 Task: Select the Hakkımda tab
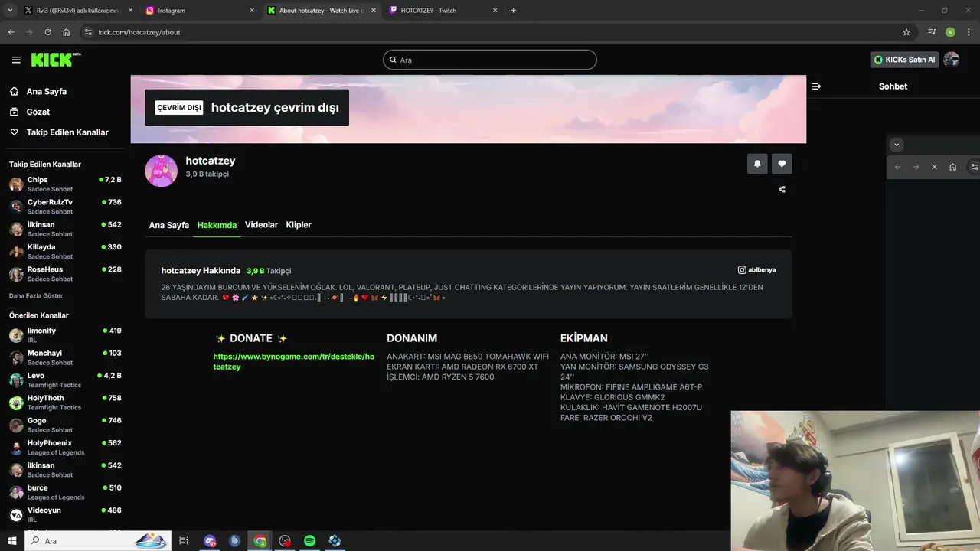click(217, 225)
